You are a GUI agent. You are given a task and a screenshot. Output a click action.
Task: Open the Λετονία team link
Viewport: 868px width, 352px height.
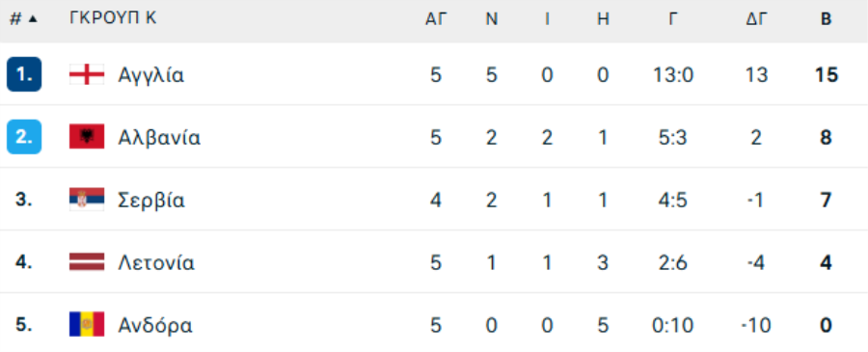click(x=156, y=262)
